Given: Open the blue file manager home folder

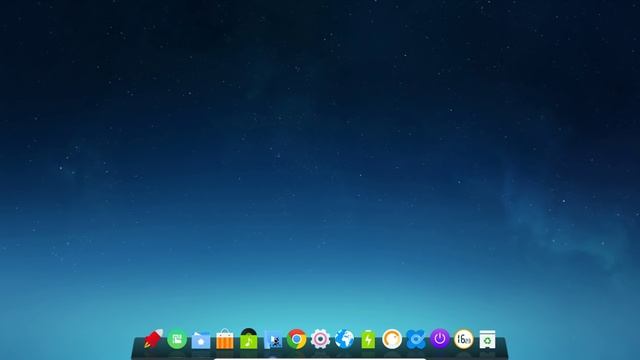Looking at the screenshot, I should [x=201, y=340].
